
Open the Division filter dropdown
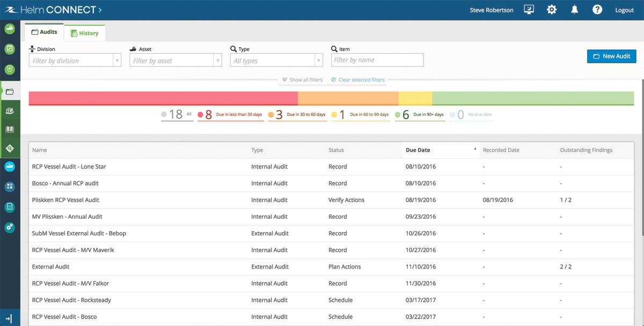pos(75,61)
